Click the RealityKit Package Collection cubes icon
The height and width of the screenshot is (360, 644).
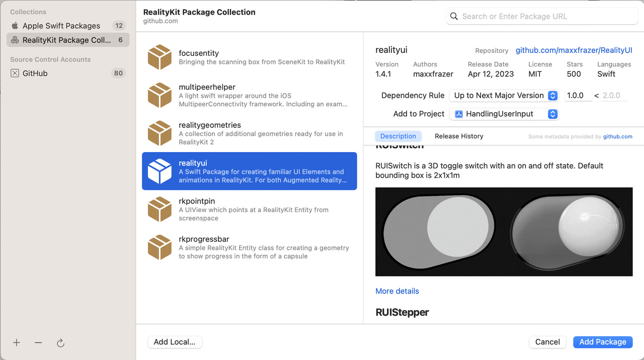tap(15, 40)
